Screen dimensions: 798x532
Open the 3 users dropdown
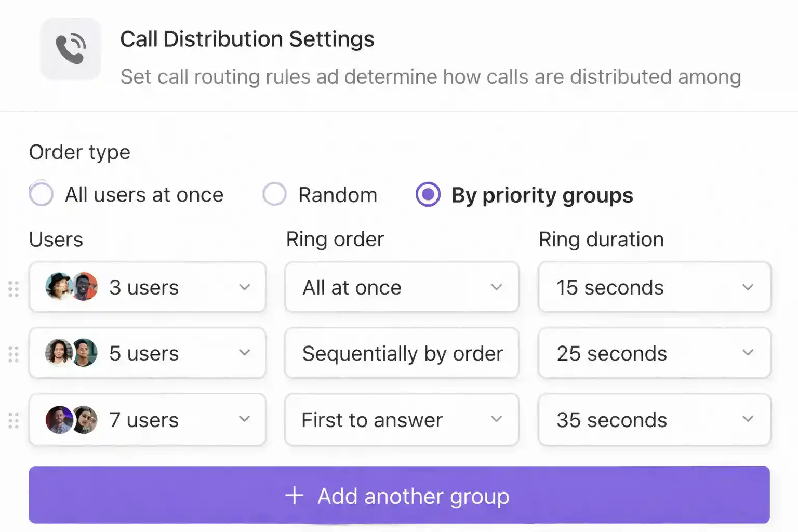(148, 287)
